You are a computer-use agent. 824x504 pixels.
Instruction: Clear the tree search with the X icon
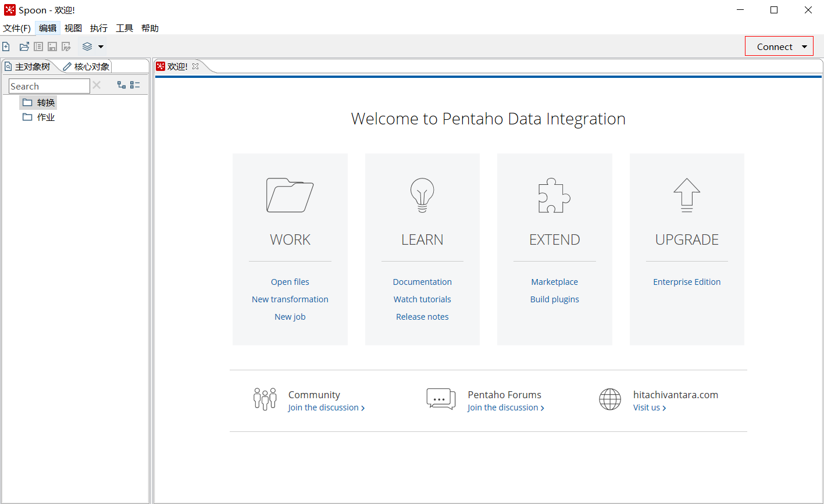click(x=97, y=85)
